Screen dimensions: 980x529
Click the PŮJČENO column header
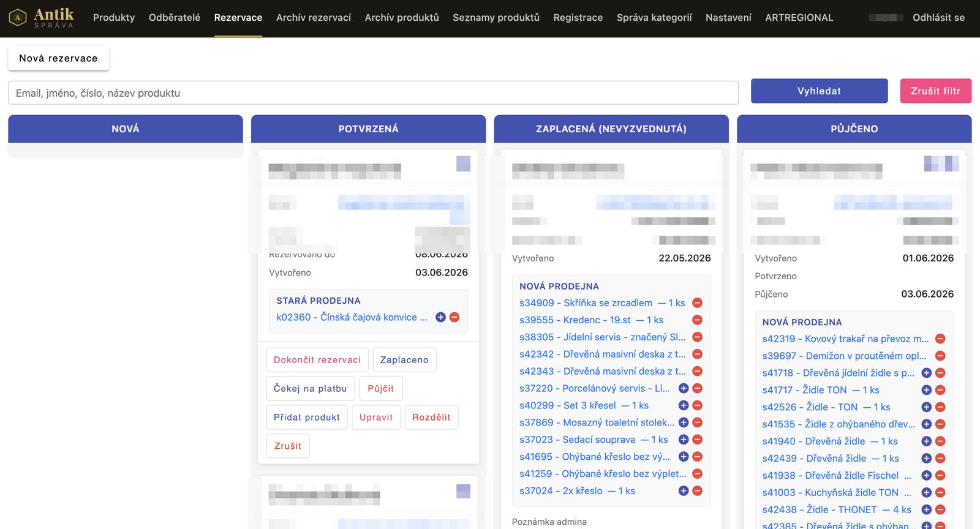coord(854,129)
